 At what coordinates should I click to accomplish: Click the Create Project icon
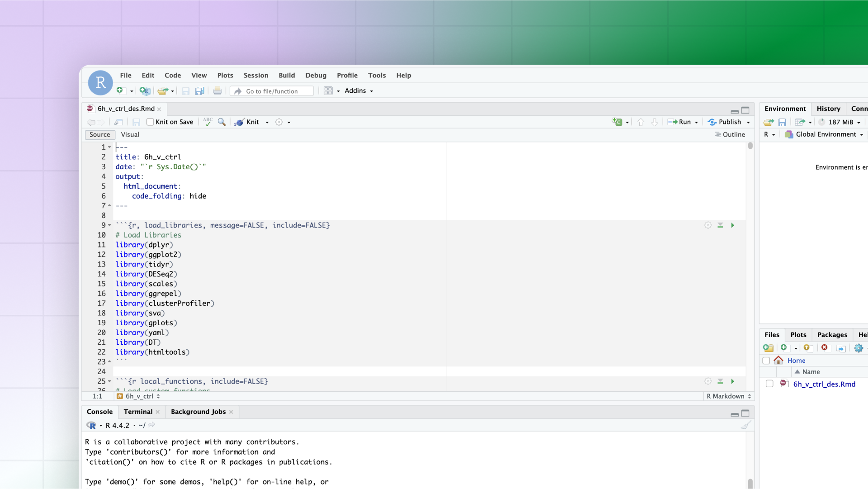pyautogui.click(x=145, y=91)
